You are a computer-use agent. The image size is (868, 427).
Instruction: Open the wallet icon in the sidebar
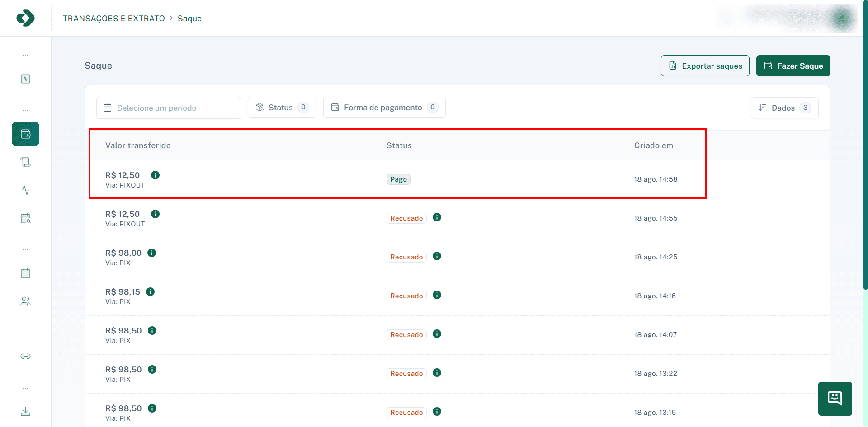point(26,134)
